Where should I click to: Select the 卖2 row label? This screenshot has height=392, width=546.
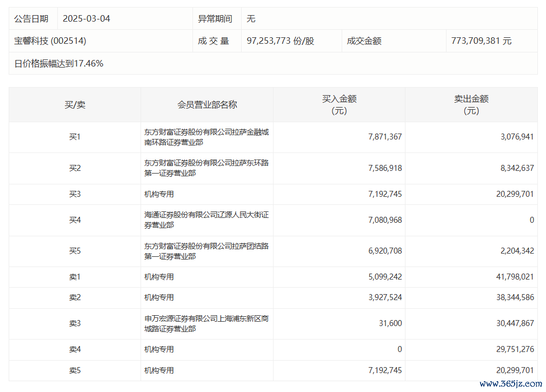75,298
